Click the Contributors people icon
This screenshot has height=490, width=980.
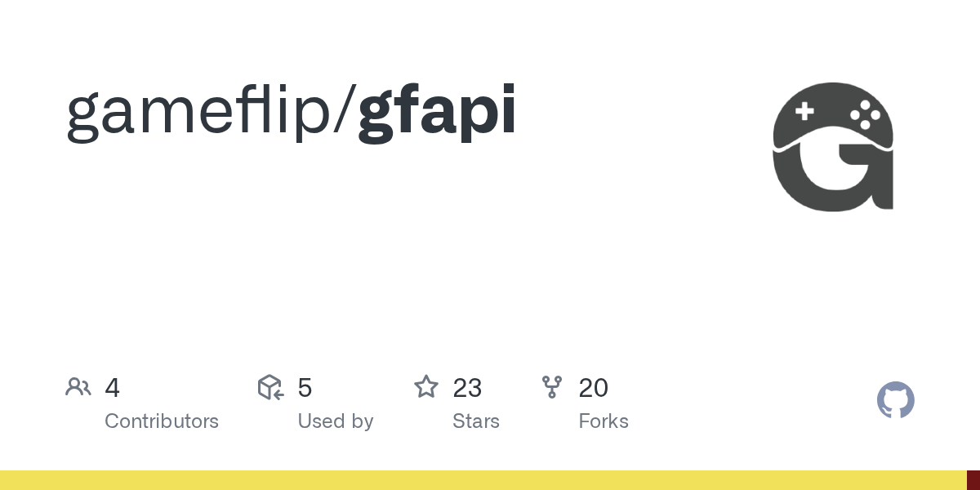[x=78, y=387]
